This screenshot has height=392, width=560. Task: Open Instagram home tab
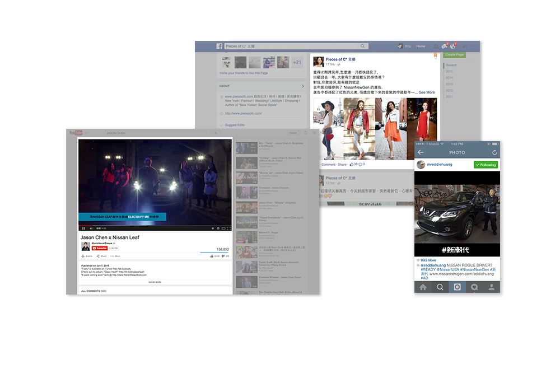(423, 287)
